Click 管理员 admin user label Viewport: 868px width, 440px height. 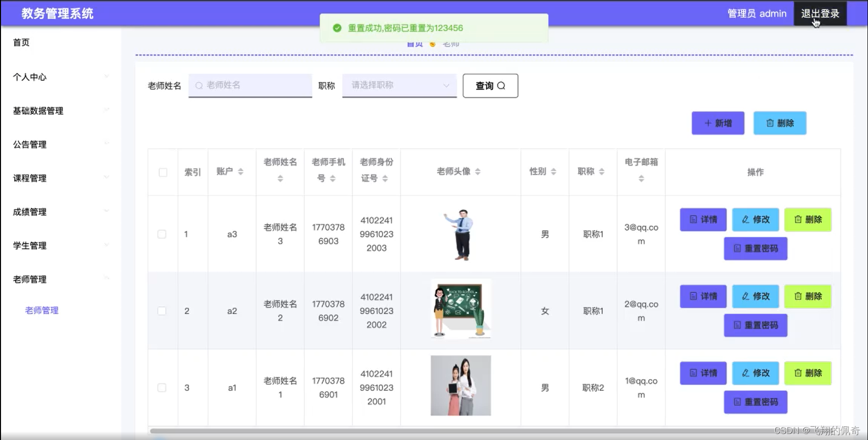click(x=757, y=14)
